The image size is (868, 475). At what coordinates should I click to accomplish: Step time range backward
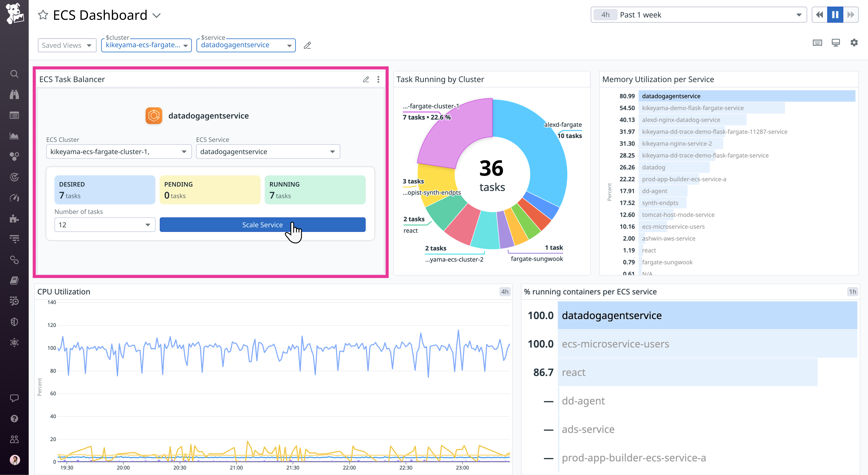(x=820, y=15)
